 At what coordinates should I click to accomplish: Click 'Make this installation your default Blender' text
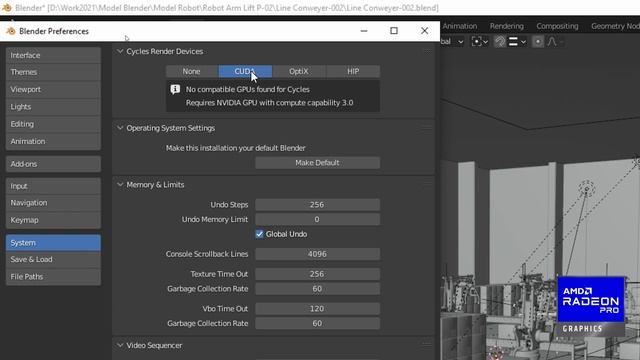pos(236,148)
